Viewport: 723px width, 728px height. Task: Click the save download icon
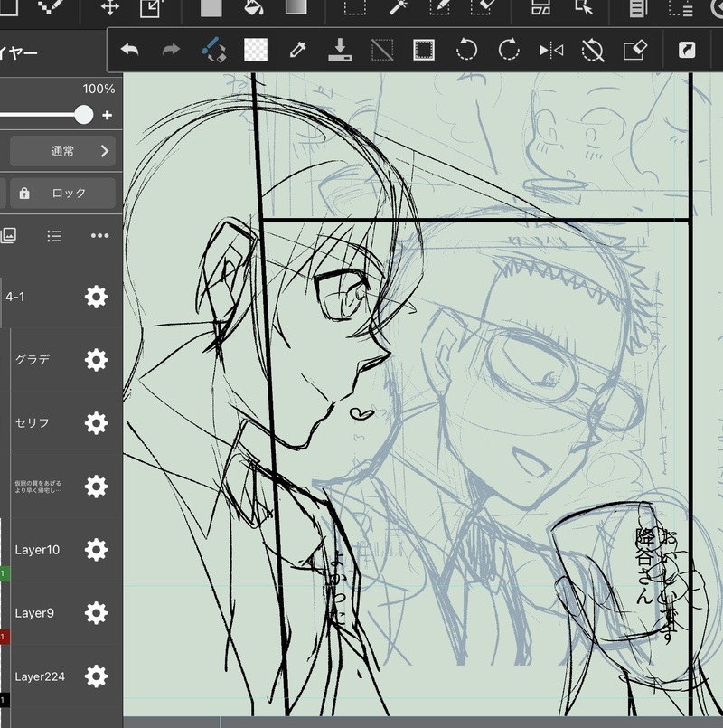[340, 50]
